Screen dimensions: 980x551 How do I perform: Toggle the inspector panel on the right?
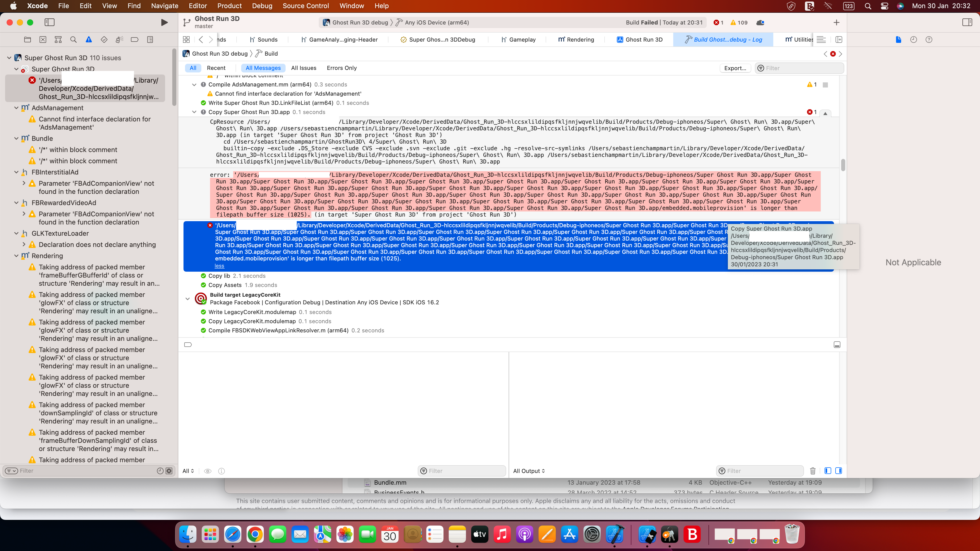point(967,22)
